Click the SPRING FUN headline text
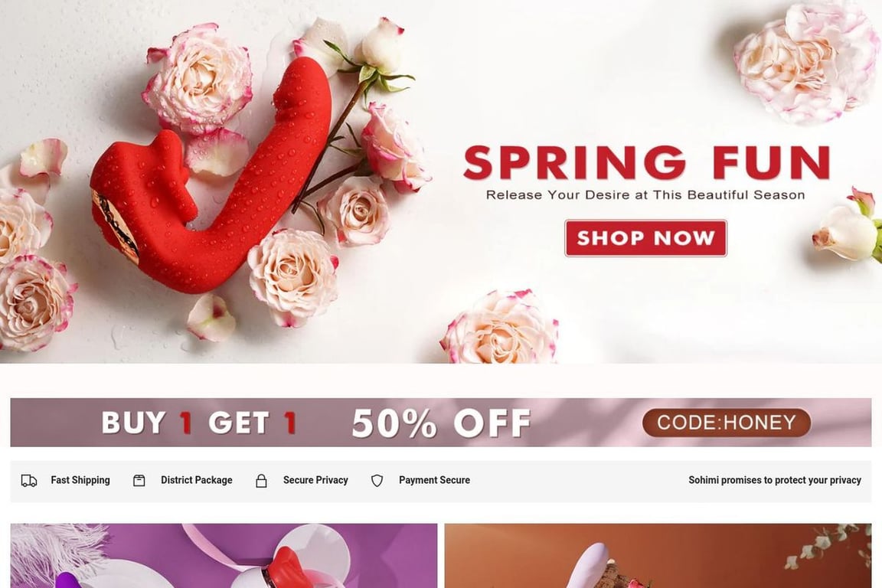Screen dimensions: 882x588 [x=647, y=162]
